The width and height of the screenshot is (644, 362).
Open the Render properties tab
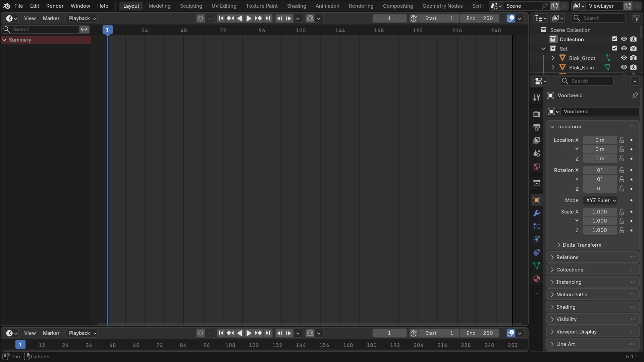537,114
